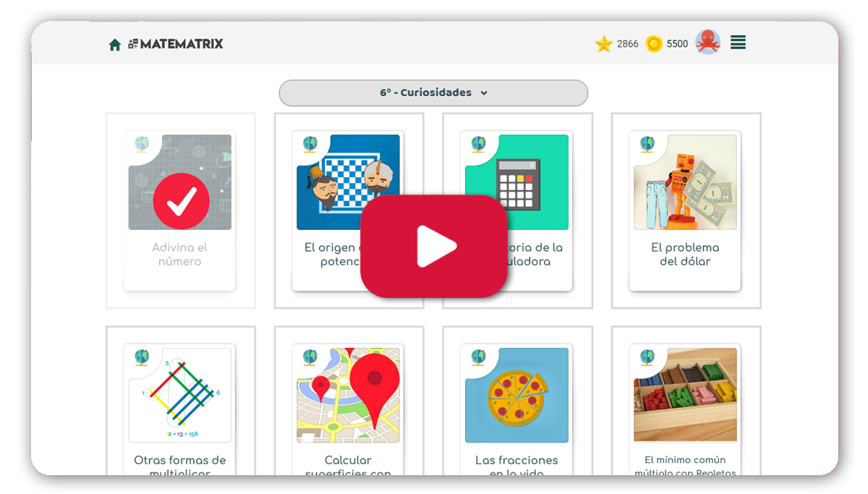Click the globe icon on calculator card
This screenshot has height=494, width=868.
[479, 144]
